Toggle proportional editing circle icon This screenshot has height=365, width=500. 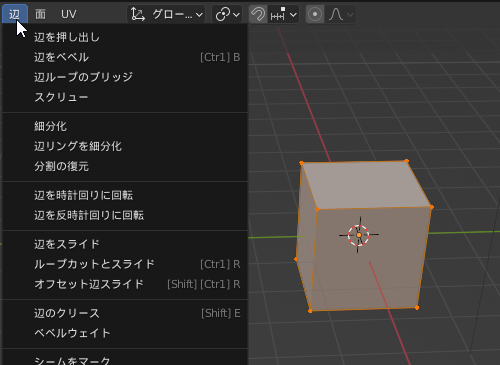(315, 14)
